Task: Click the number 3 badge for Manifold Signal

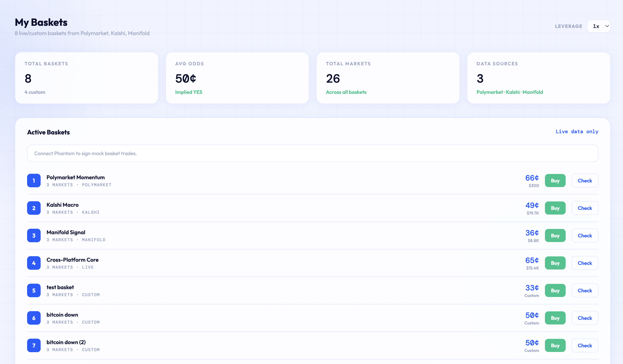Action: [x=34, y=236]
